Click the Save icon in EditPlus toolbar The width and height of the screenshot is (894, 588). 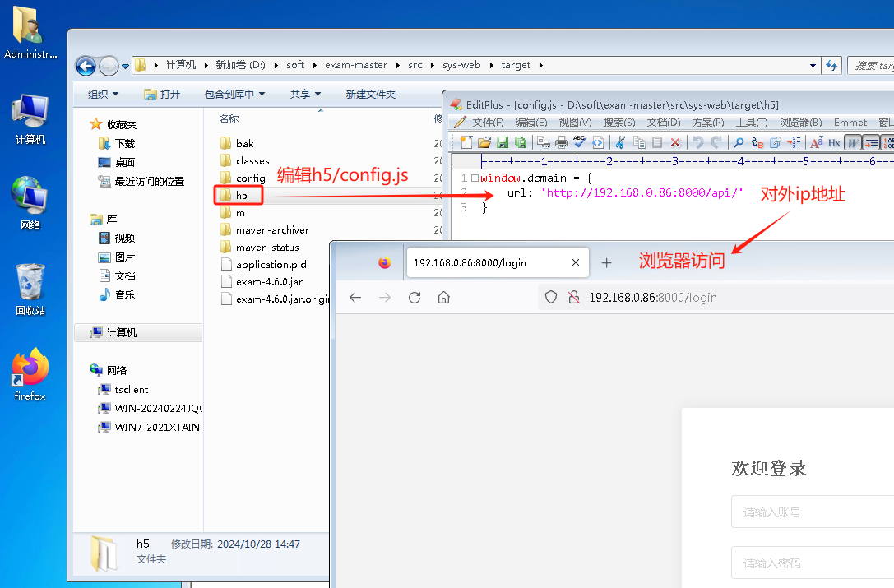503,143
